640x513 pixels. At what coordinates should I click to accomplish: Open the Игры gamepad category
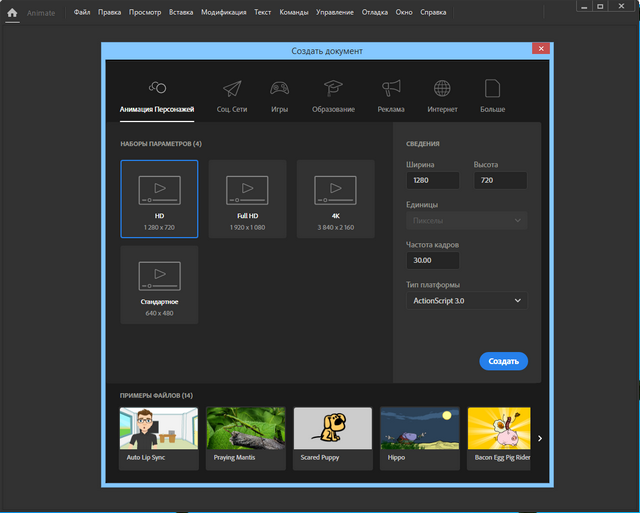(280, 89)
